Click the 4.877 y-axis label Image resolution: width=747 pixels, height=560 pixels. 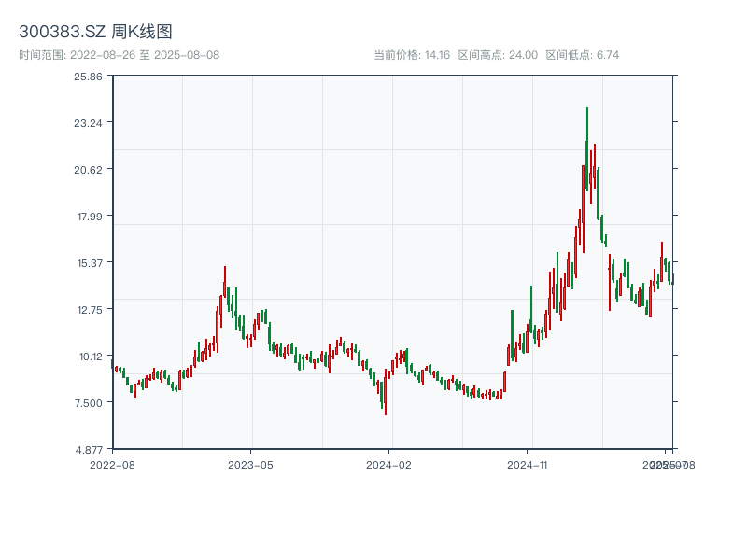pos(89,450)
